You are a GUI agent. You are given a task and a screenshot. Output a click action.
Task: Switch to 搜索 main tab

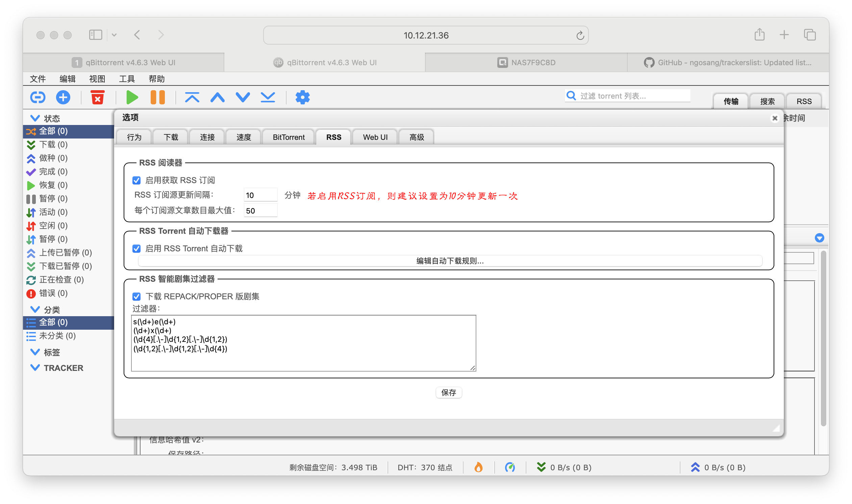click(767, 101)
